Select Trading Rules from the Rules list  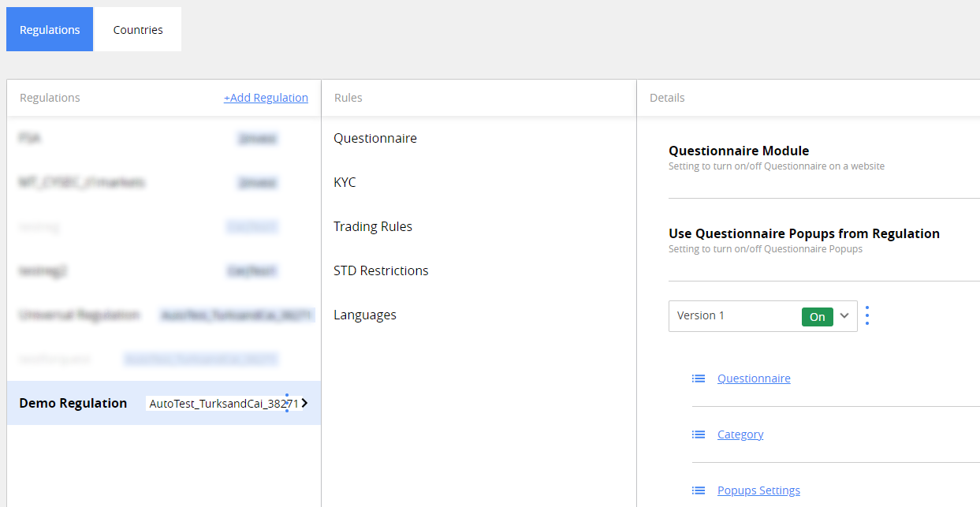(372, 226)
